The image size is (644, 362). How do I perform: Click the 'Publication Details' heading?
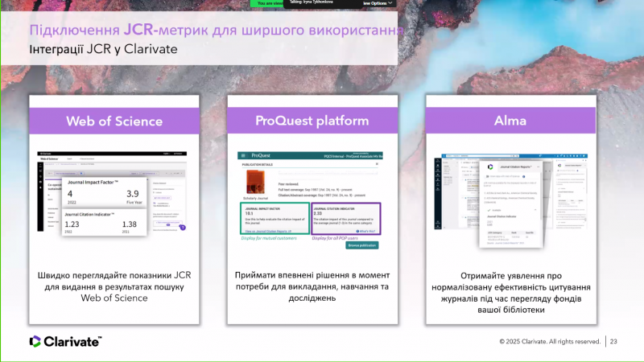tap(257, 164)
